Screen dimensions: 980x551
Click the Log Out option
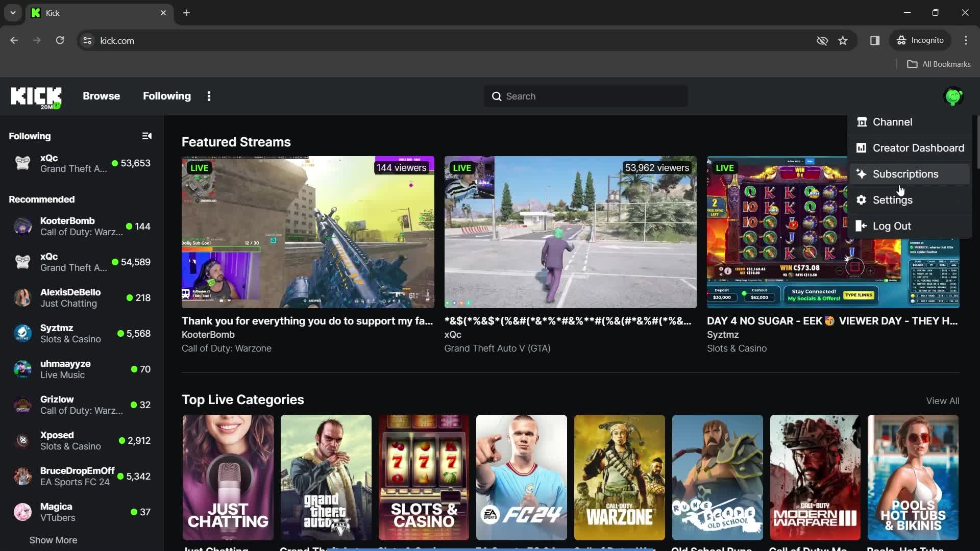892,226
